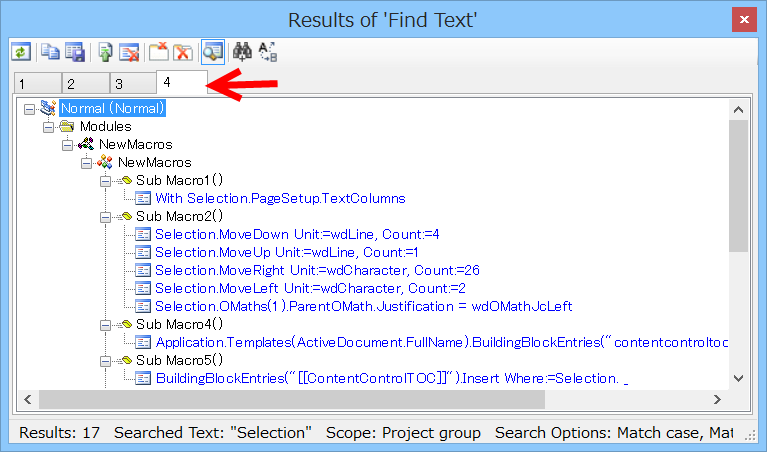
Task: Click the save results floppy icon
Action: 74,52
